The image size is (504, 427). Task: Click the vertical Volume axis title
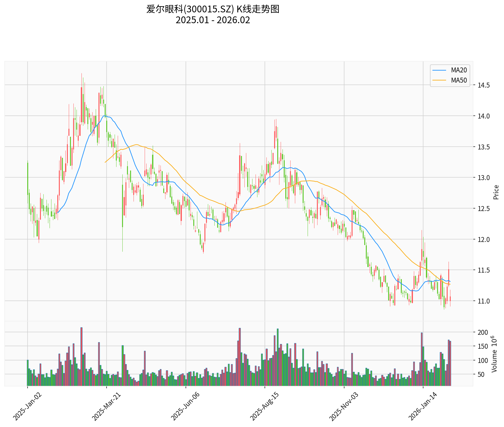(494, 354)
